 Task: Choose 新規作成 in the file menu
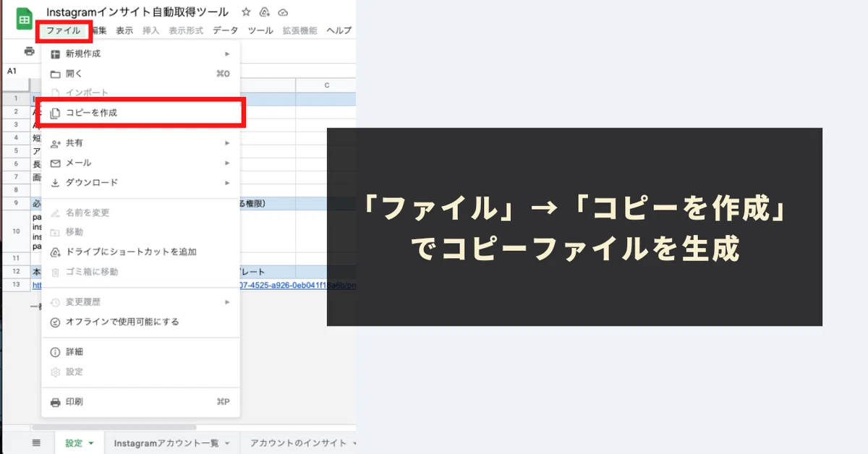click(x=140, y=53)
